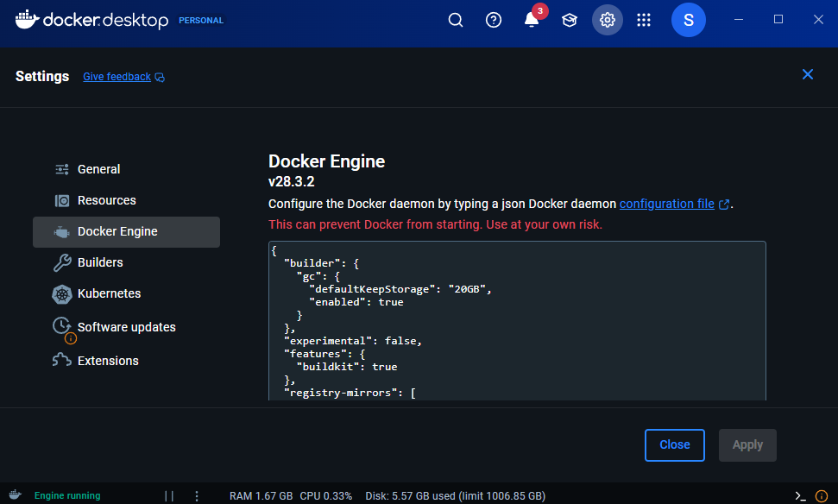
Task: Pause the engine with the pause icon
Action: [x=169, y=496]
